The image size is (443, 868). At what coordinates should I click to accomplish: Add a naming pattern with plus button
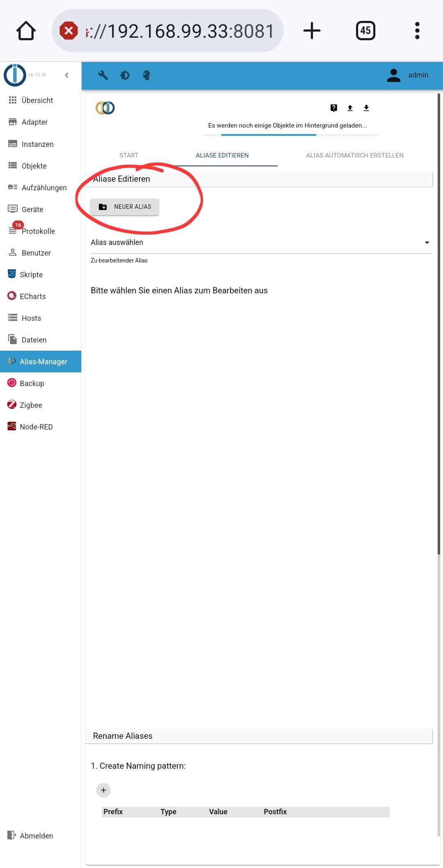pyautogui.click(x=103, y=790)
